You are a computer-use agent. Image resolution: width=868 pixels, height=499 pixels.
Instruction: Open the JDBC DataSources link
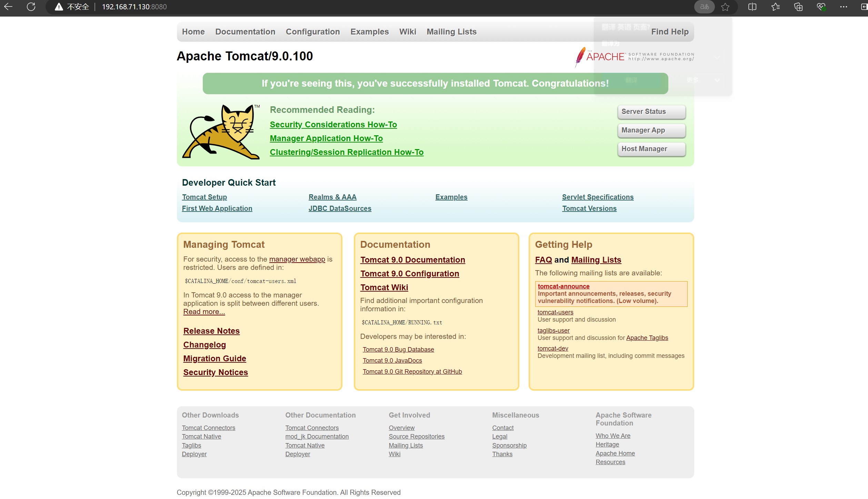pos(340,208)
